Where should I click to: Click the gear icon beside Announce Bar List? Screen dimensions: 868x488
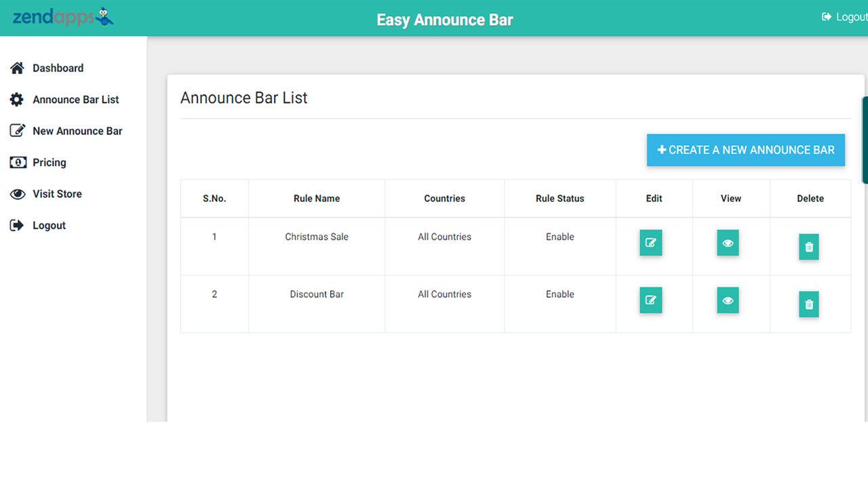click(17, 99)
